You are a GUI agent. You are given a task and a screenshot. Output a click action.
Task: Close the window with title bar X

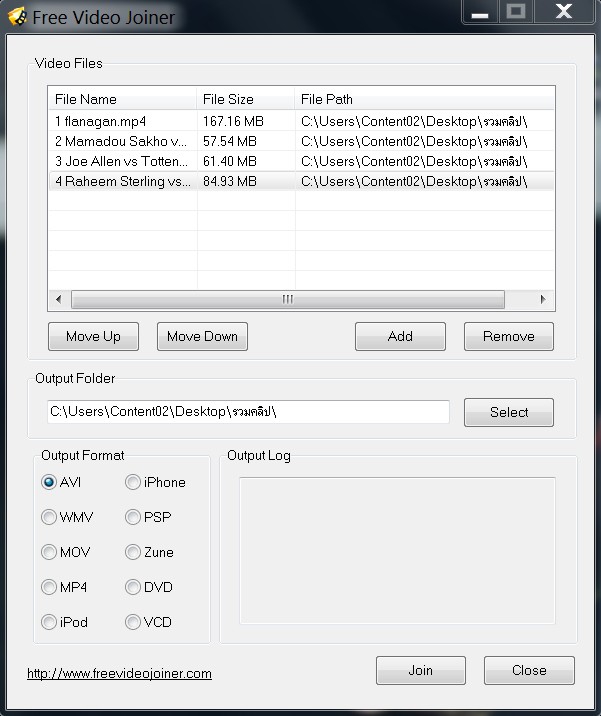(x=564, y=11)
